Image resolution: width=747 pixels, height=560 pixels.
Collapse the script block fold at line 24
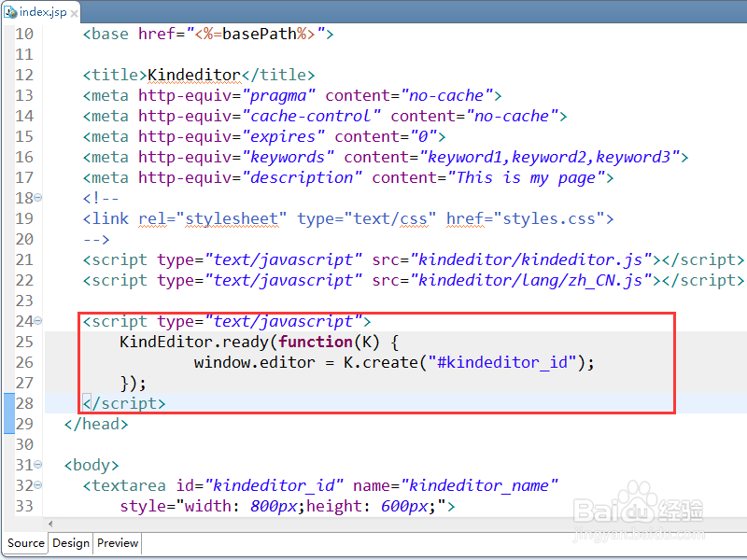(x=37, y=321)
